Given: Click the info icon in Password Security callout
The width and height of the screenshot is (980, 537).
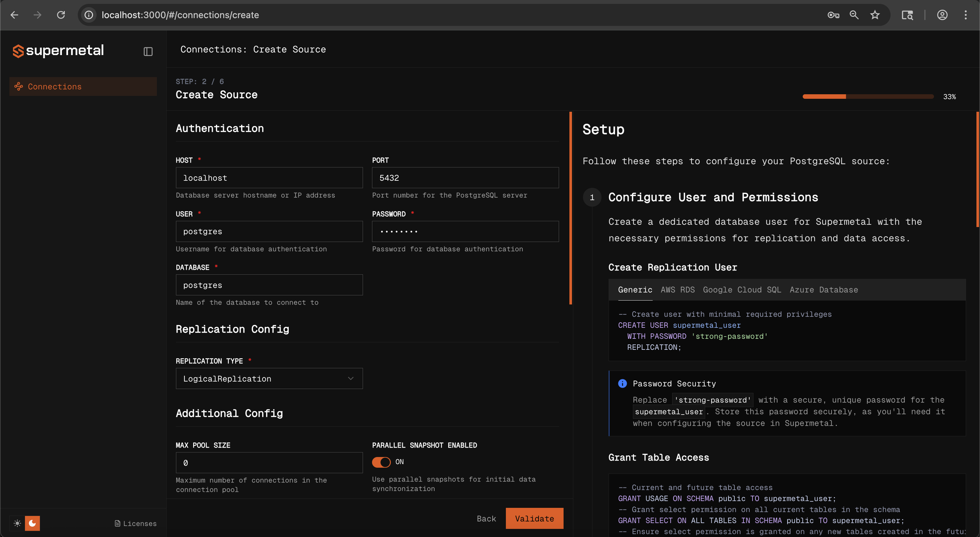Looking at the screenshot, I should pos(623,383).
